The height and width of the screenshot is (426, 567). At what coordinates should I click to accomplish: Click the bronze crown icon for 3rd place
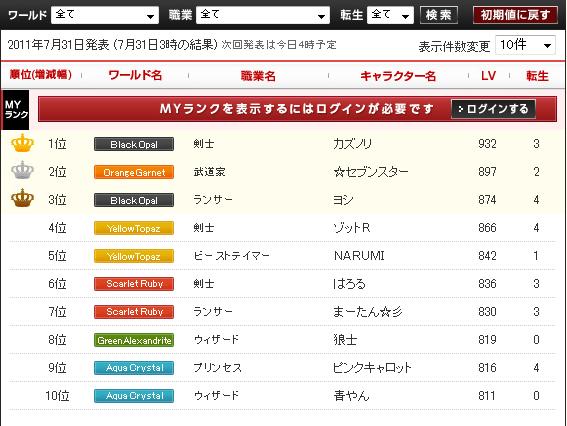click(x=22, y=198)
